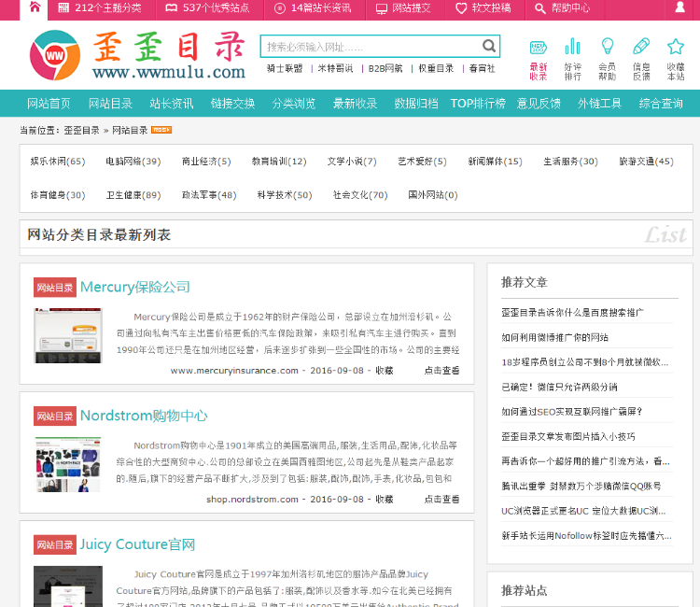Select 网站目录 in the navigation bar
This screenshot has width=700, height=607.
pos(110,104)
